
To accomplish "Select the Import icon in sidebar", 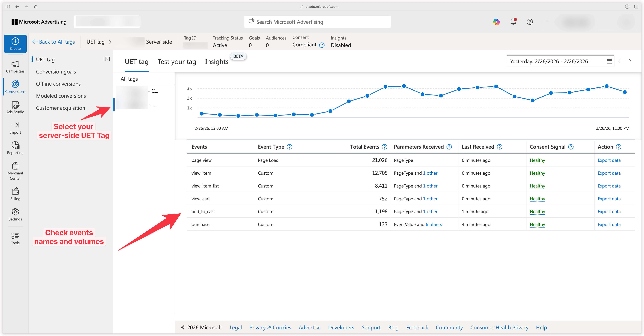I will (x=15, y=128).
